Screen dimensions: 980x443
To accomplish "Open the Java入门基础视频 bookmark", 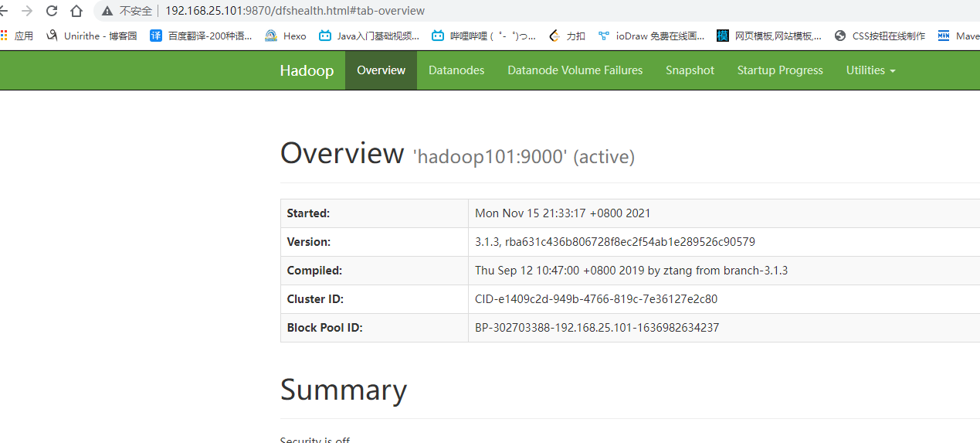I will point(370,36).
